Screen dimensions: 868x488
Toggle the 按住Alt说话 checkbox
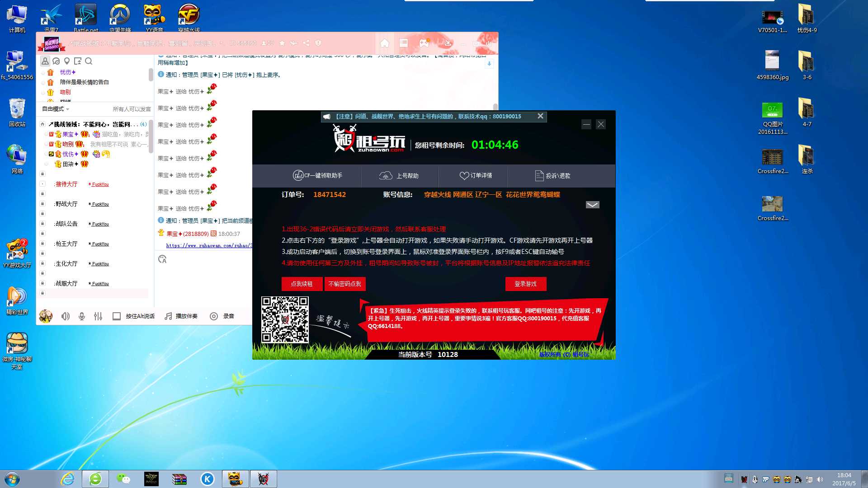117,316
